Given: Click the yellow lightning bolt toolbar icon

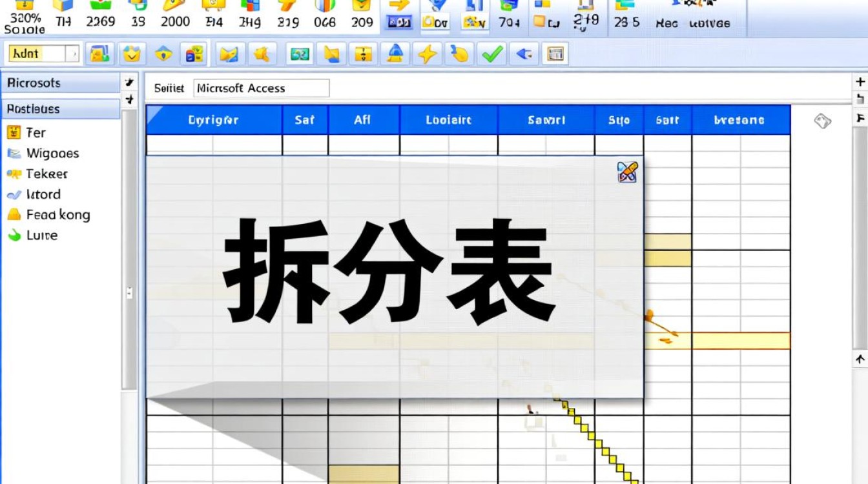Looking at the screenshot, I should (426, 54).
